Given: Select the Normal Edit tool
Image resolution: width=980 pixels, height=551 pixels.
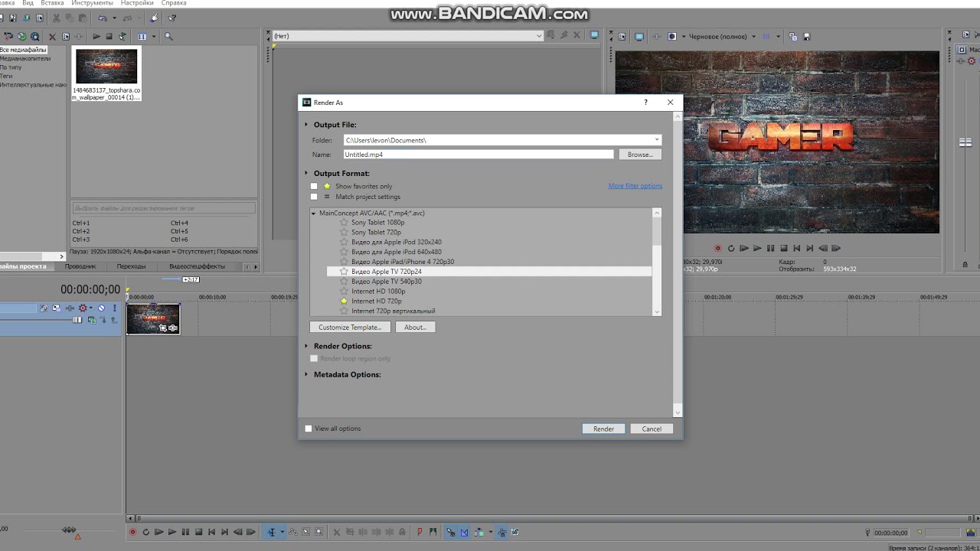Looking at the screenshot, I should 271,532.
